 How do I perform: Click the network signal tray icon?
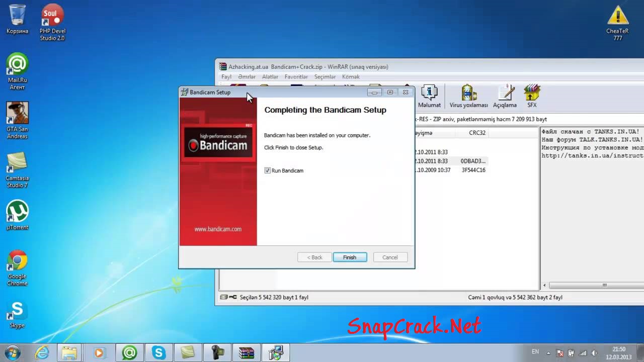[584, 353]
